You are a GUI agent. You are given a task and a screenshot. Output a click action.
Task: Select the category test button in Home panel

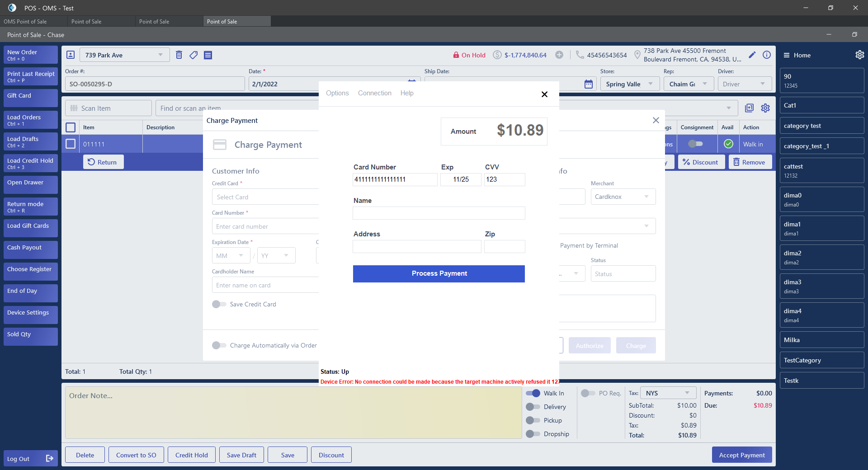point(821,126)
